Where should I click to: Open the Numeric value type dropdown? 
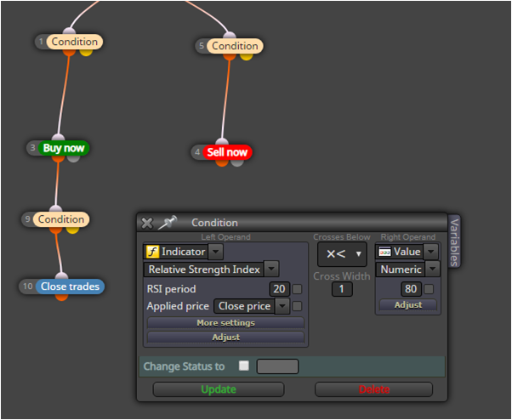432,270
